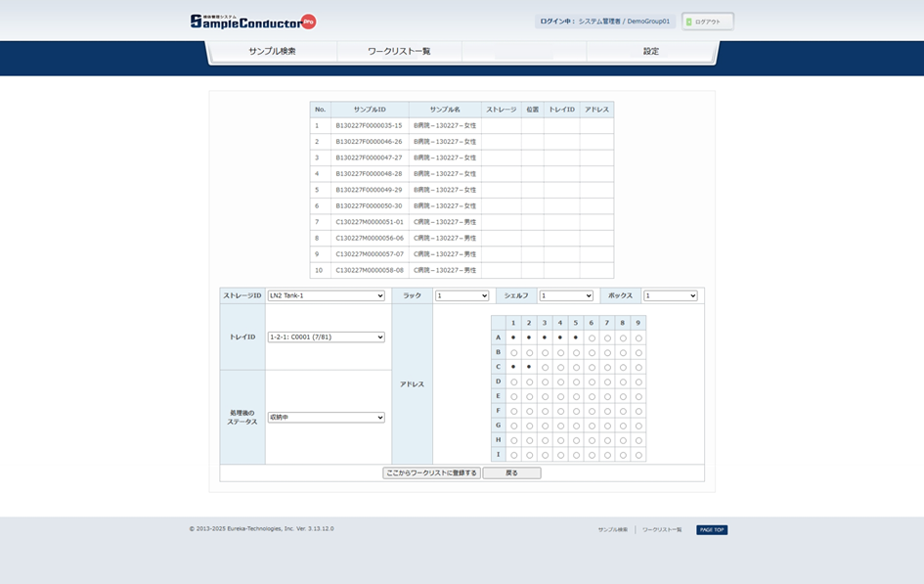The width and height of the screenshot is (924, 584).
Task: Select address cell B1 radio button
Action: pos(513,352)
